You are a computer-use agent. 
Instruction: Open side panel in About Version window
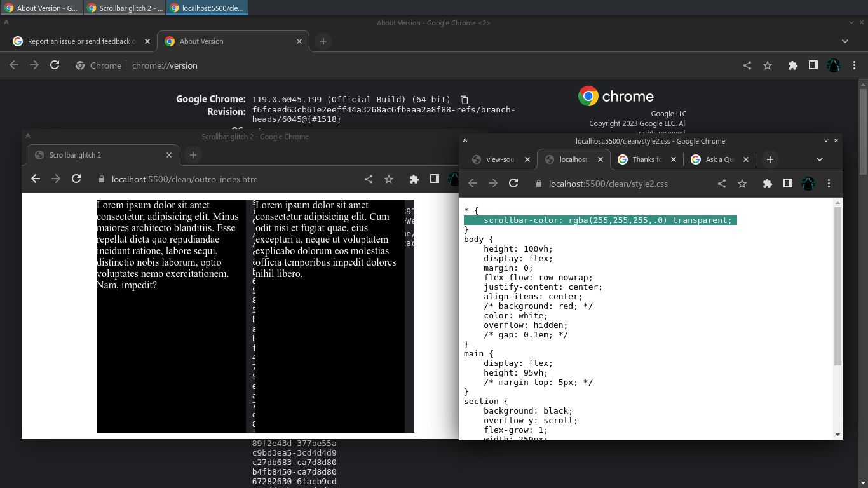point(813,65)
